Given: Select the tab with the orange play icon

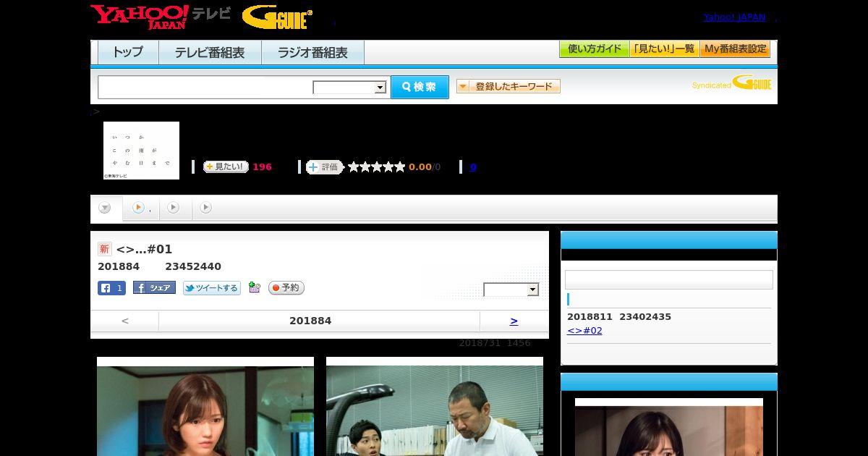Looking at the screenshot, I should point(140,208).
